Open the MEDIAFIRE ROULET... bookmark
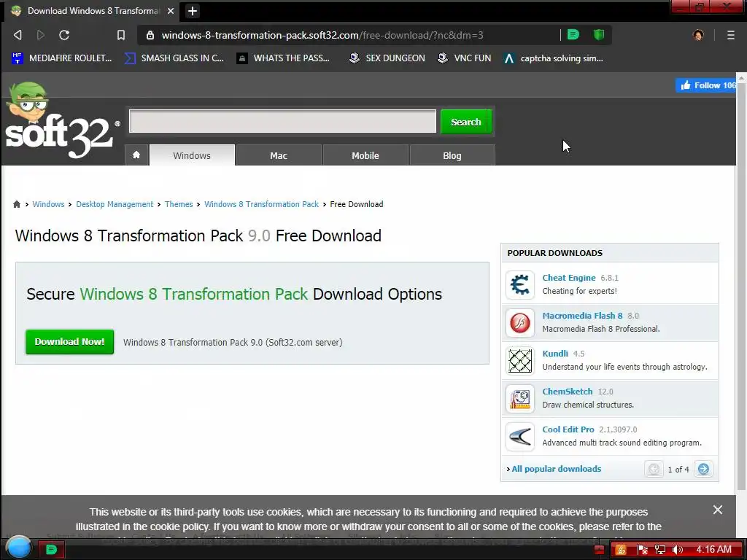The width and height of the screenshot is (747, 560). pyautogui.click(x=61, y=58)
